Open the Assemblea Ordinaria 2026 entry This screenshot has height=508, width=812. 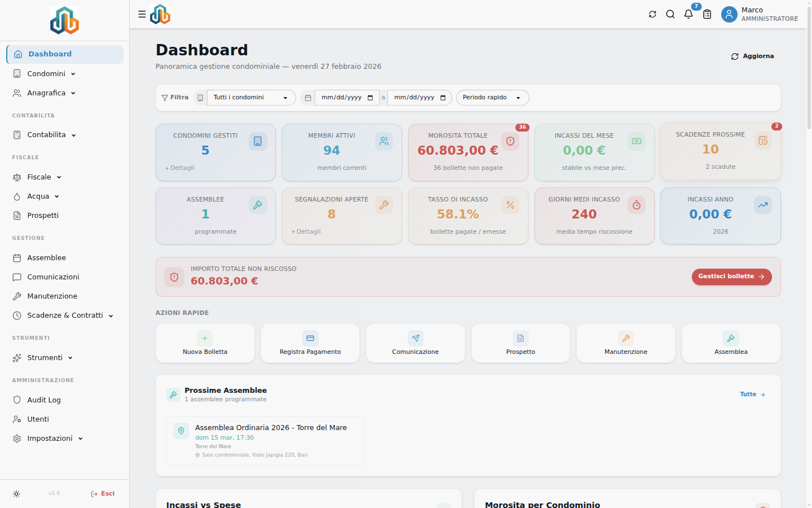tap(266, 441)
